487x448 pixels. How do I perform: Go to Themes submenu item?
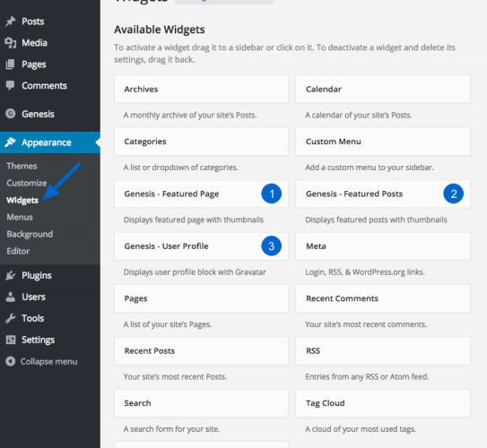click(x=22, y=166)
